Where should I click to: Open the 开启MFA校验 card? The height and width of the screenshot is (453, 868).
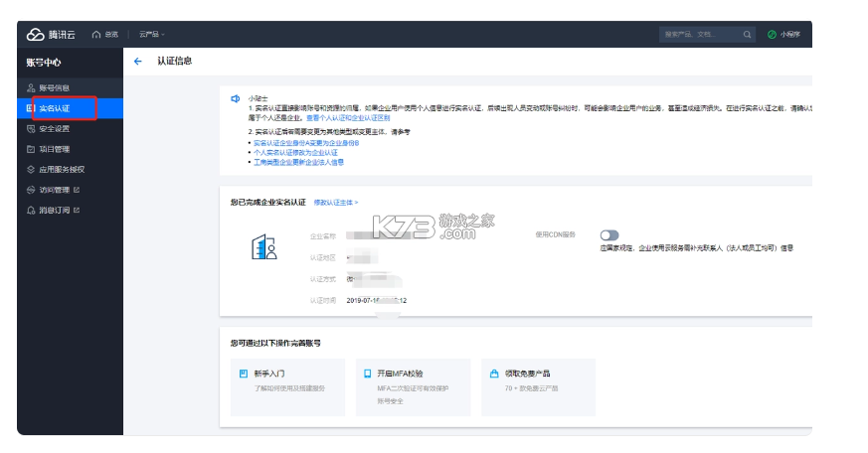(413, 387)
